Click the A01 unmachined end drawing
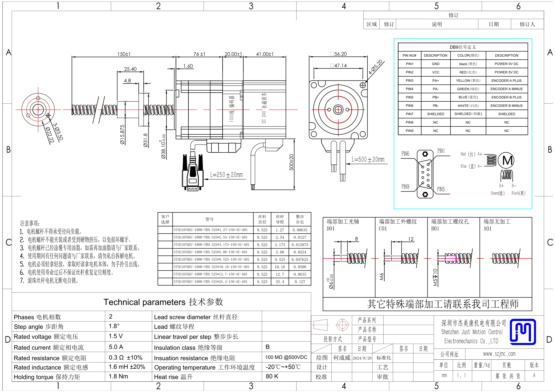The image size is (555, 392). (506, 258)
